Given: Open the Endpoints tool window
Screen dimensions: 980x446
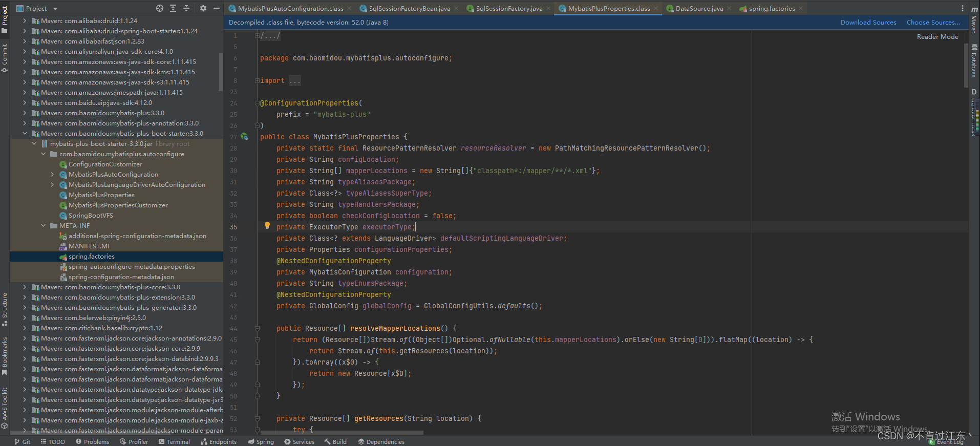Looking at the screenshot, I should [219, 441].
